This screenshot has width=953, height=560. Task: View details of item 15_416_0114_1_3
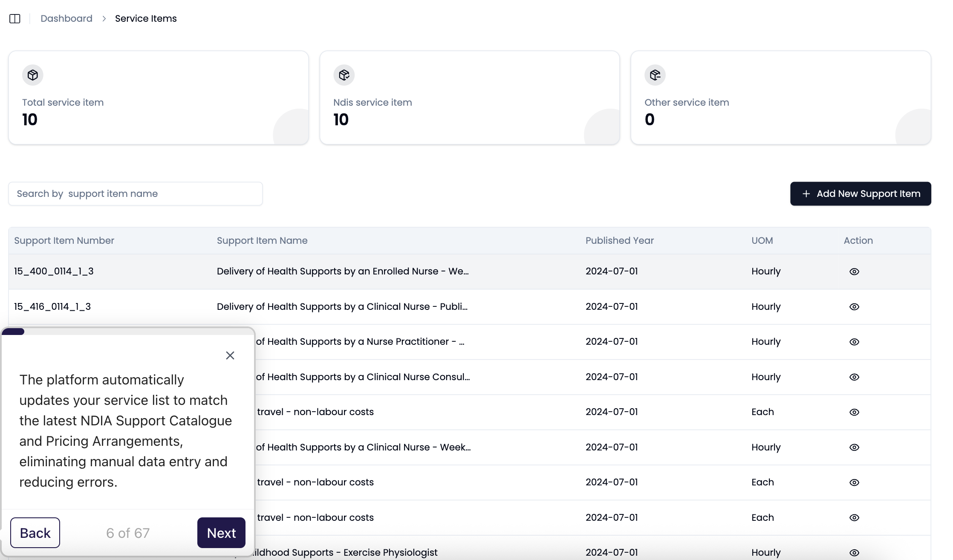tap(854, 307)
